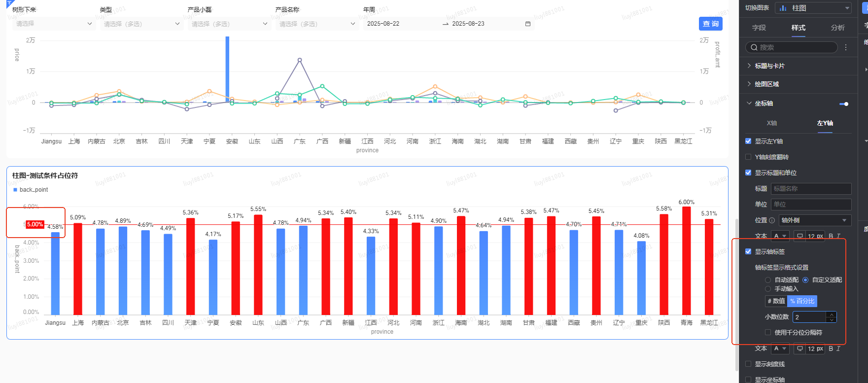Image resolution: width=868 pixels, height=383 pixels.
Task: Click the 查询 button
Action: pos(710,24)
